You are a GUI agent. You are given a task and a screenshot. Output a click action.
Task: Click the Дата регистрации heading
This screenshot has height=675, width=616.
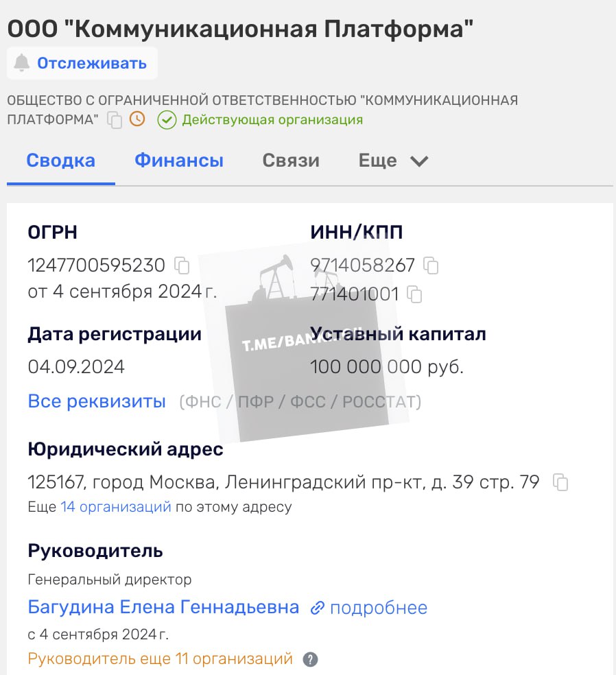[x=115, y=333]
